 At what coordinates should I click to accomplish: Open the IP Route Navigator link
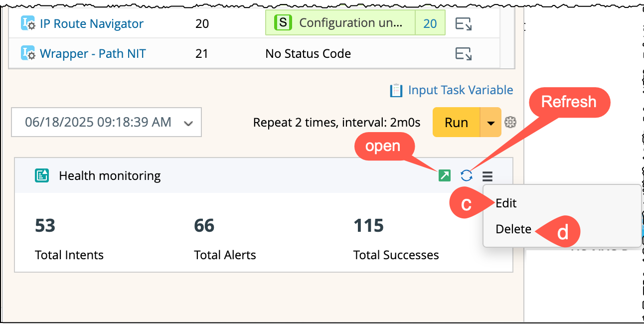[x=92, y=23]
